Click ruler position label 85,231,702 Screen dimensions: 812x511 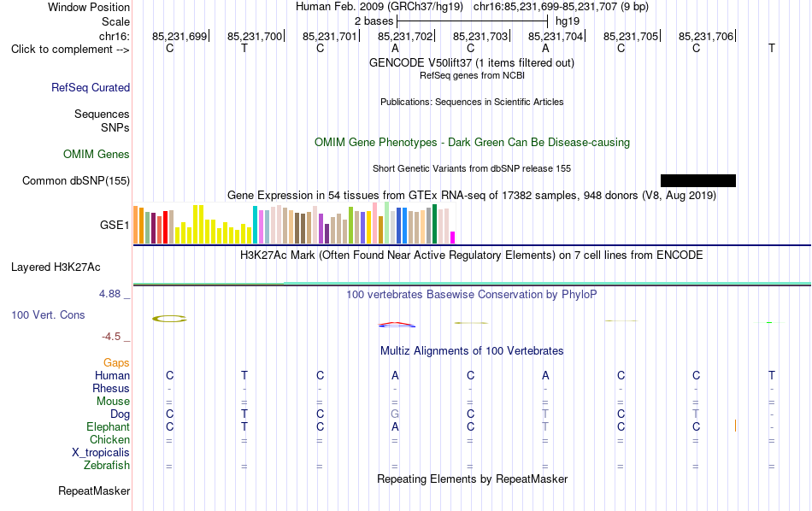tap(405, 36)
